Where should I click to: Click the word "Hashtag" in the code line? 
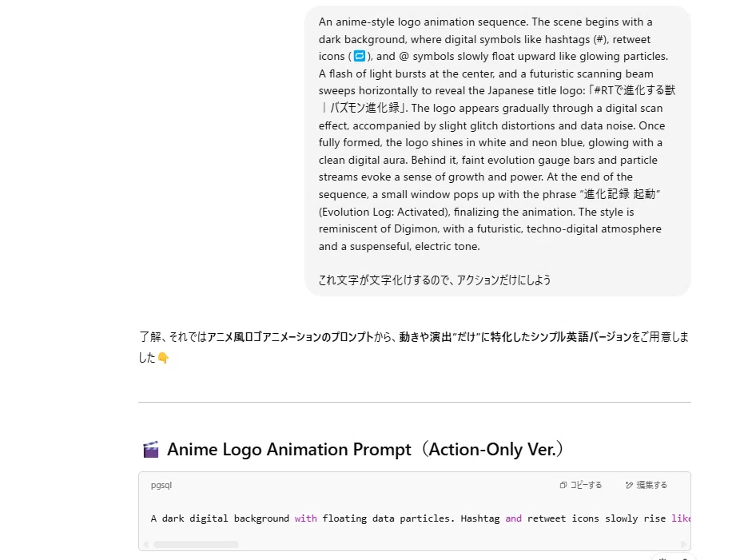click(x=480, y=518)
